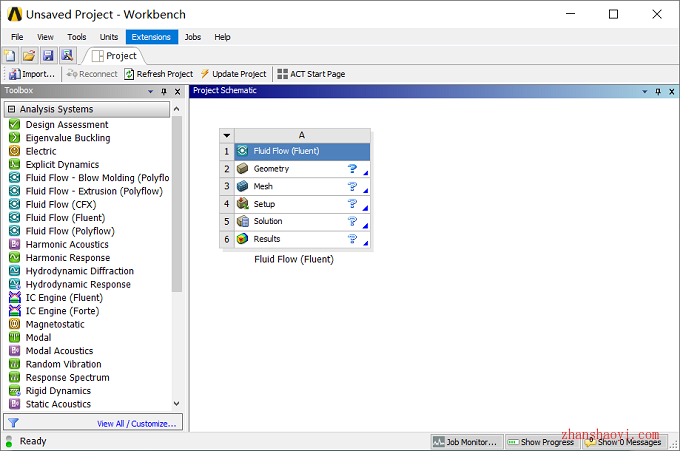
Task: Click Eigenvalue Buckling icon in Toolbox
Action: (x=14, y=138)
